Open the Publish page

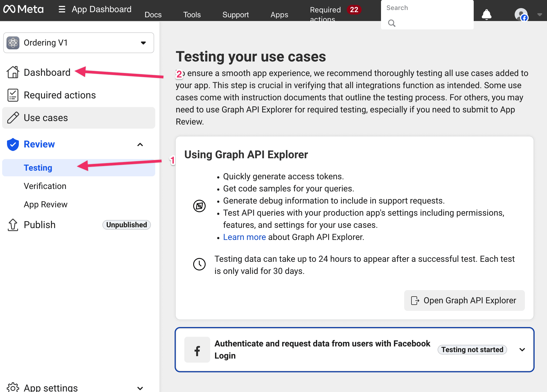[40, 225]
